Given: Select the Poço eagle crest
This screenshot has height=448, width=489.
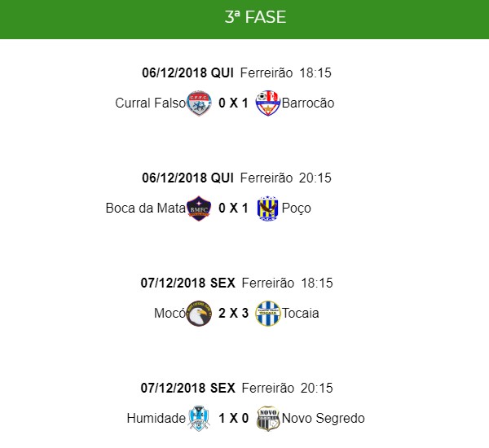Looking at the screenshot, I should [x=267, y=208].
